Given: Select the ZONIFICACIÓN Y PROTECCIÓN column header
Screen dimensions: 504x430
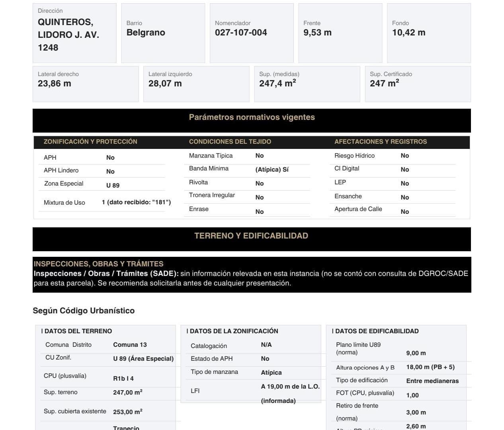Looking at the screenshot, I should coord(90,142).
